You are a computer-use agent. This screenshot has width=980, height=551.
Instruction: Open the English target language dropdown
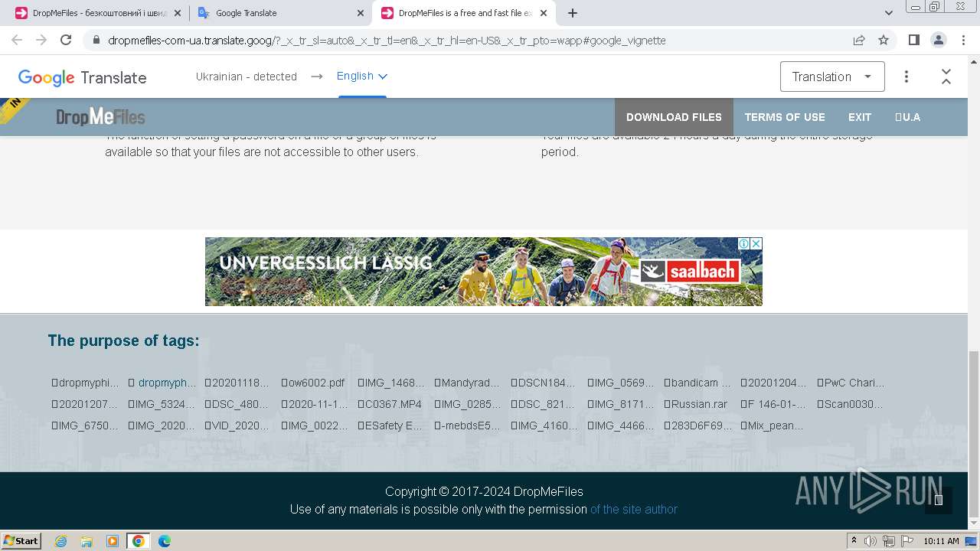click(x=362, y=76)
